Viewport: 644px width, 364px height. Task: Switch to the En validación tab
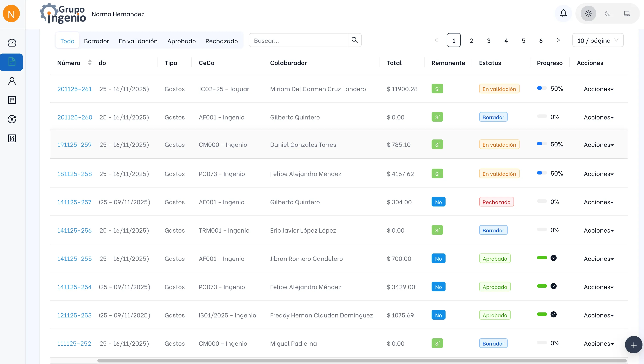(138, 41)
